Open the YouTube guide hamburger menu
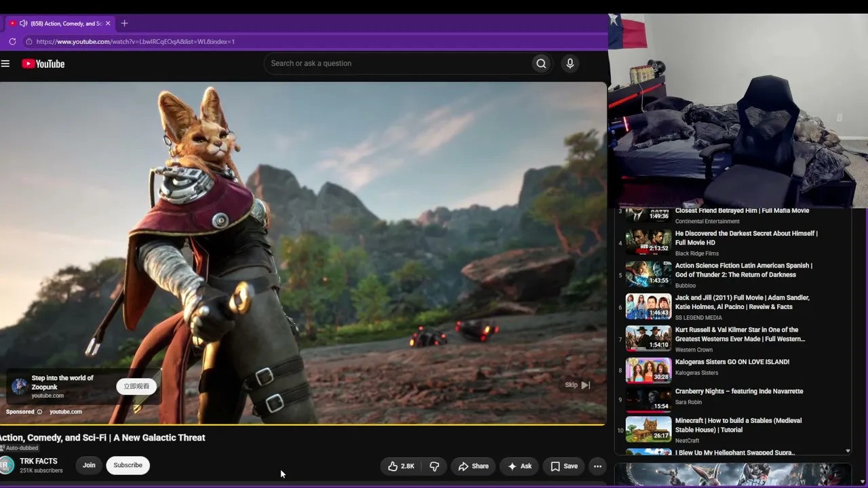The image size is (868, 488). 5,64
